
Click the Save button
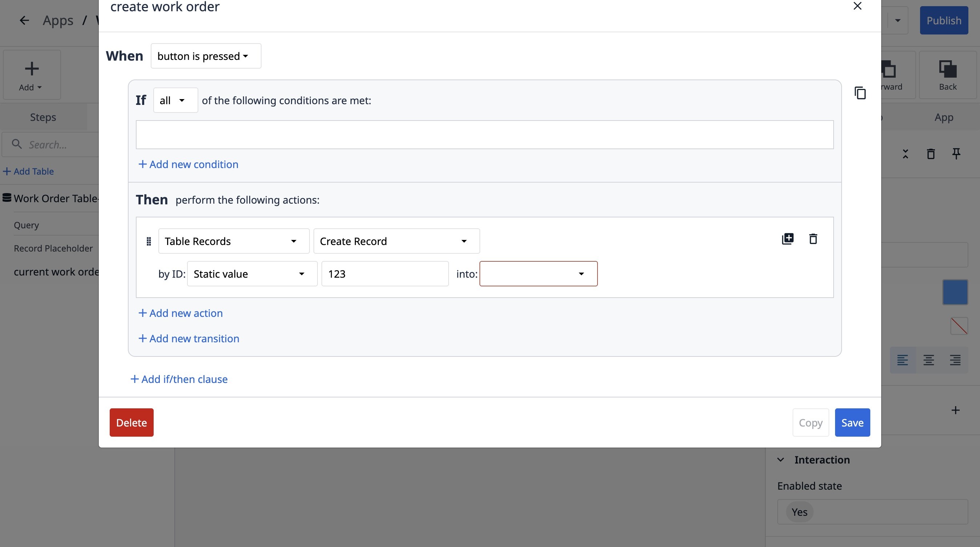[x=852, y=423]
